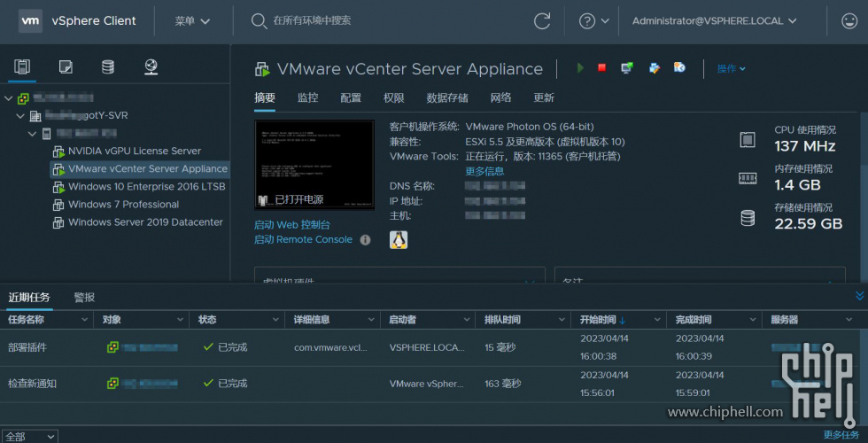This screenshot has height=443, width=868.
Task: Select the Storage view icon
Action: 108,67
